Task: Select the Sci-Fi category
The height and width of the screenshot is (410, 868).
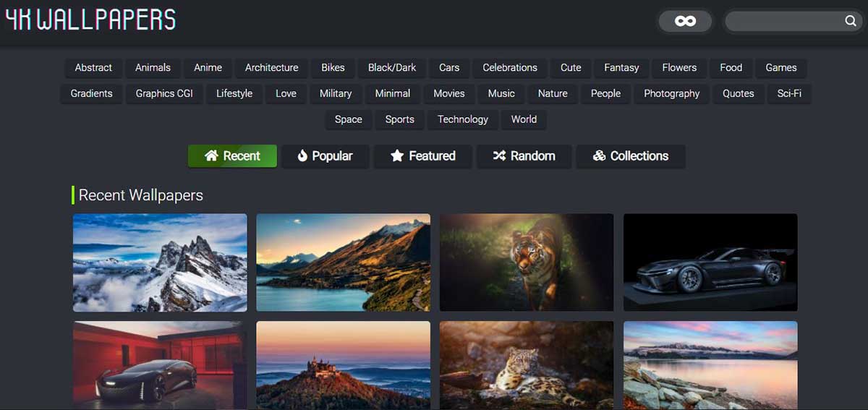Action: tap(789, 94)
